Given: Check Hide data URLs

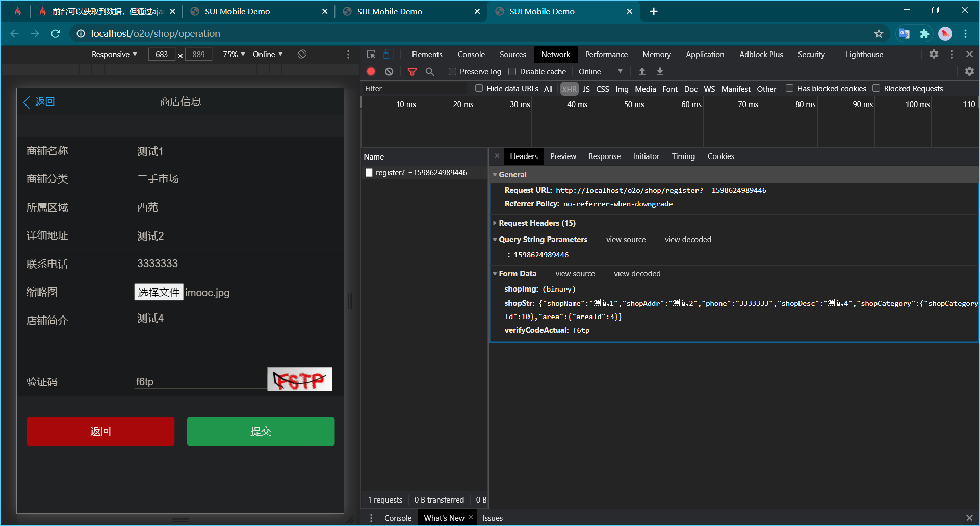Looking at the screenshot, I should [x=479, y=88].
